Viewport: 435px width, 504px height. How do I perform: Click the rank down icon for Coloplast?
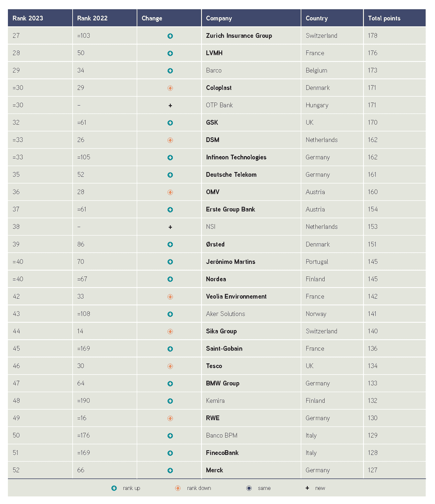point(170,88)
